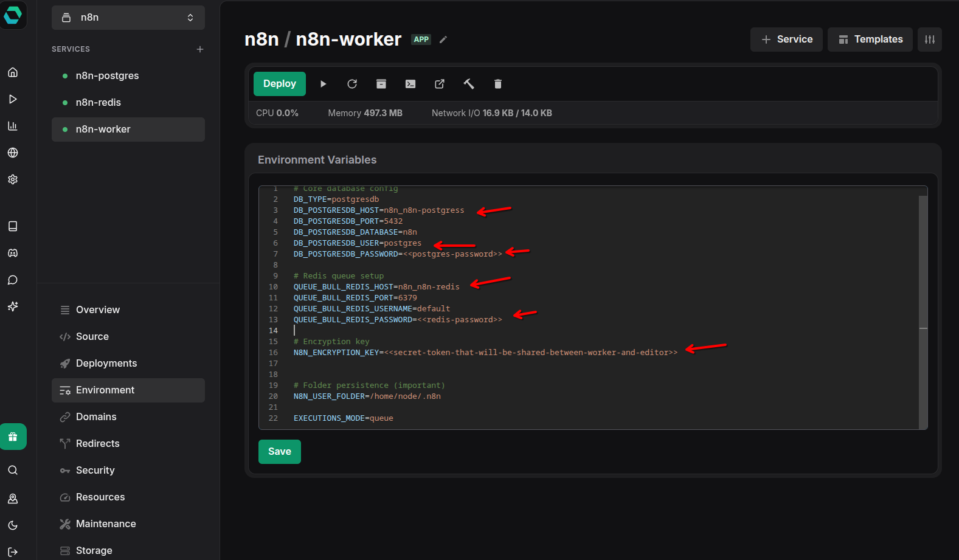Open the Redirects menu item

[128, 444]
